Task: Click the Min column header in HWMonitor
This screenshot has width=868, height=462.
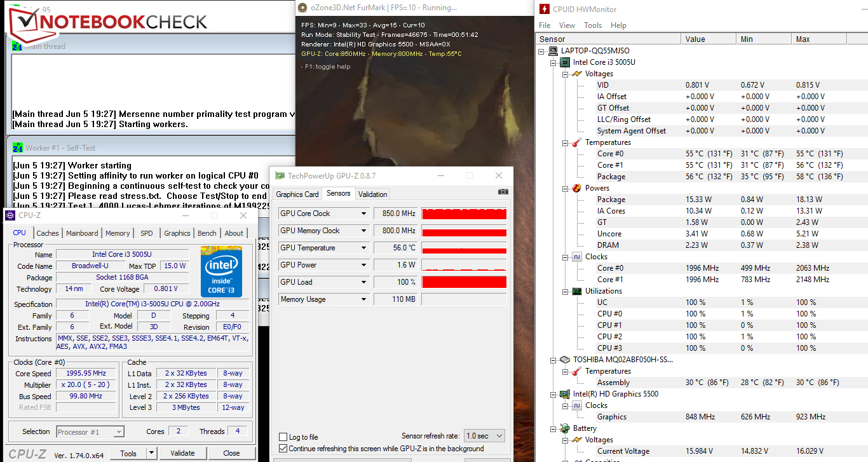Action: click(x=764, y=39)
